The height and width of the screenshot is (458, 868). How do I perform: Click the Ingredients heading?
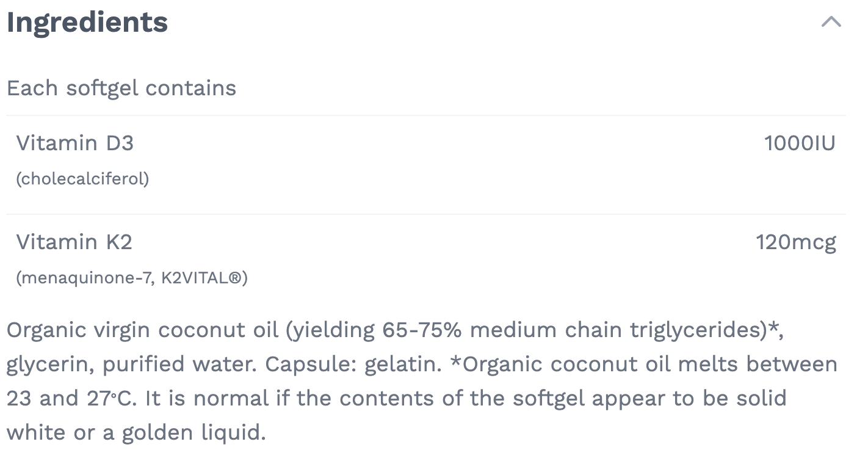point(87,23)
